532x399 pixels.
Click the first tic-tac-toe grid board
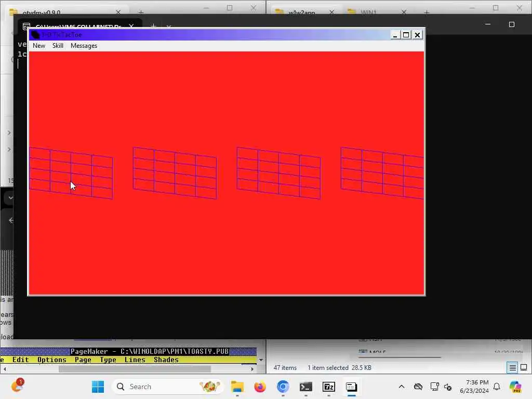(71, 173)
